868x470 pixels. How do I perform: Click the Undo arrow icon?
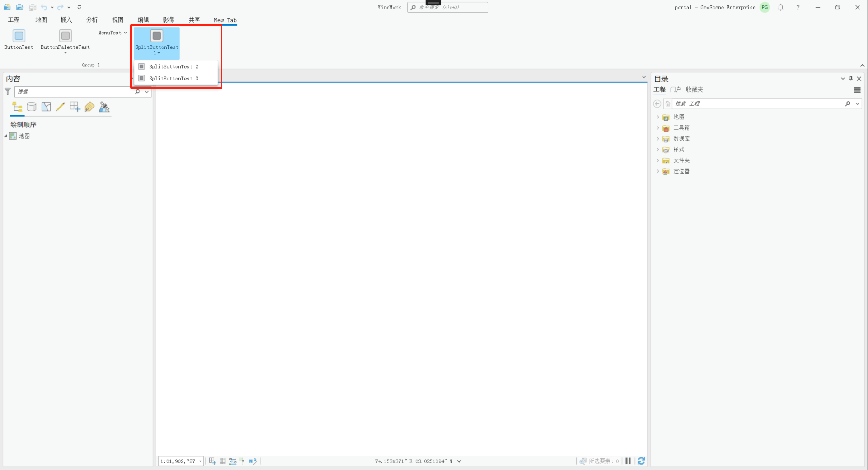coord(44,7)
